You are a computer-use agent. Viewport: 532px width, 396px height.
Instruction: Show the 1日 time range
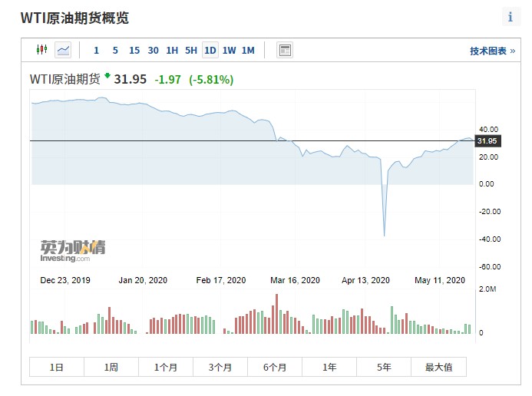pos(57,367)
